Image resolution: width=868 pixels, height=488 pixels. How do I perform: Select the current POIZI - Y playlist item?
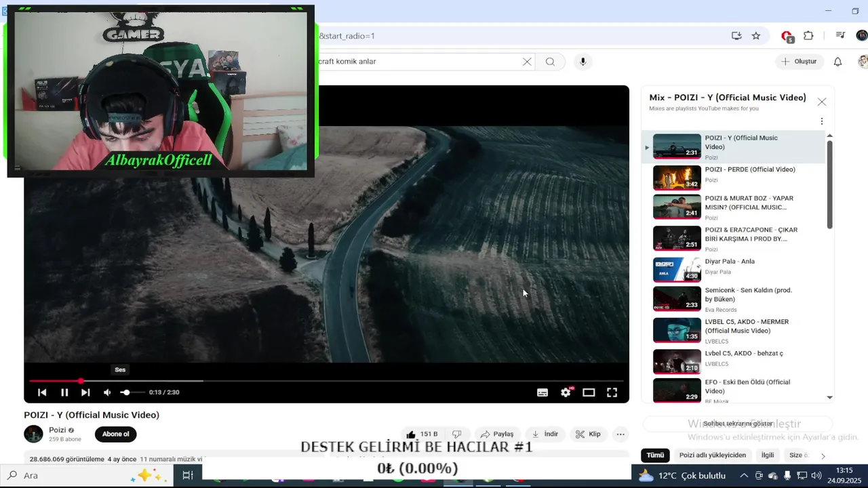[733, 146]
